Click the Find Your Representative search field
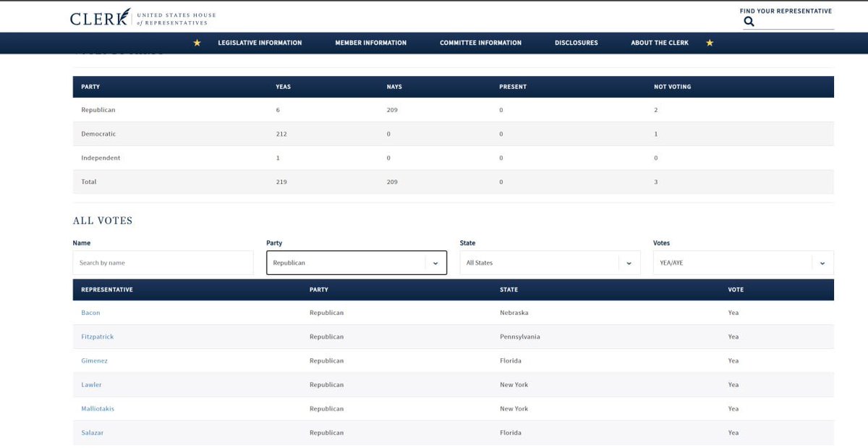 (x=788, y=22)
